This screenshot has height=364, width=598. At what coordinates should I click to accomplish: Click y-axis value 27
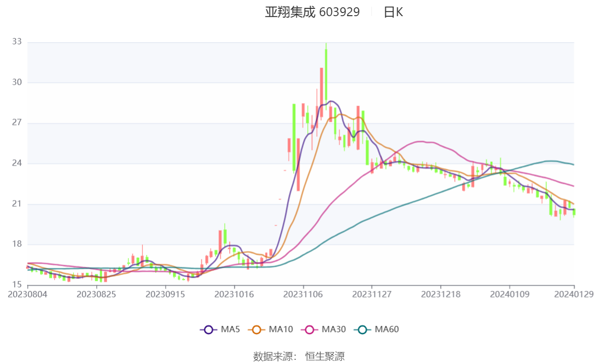[17, 122]
